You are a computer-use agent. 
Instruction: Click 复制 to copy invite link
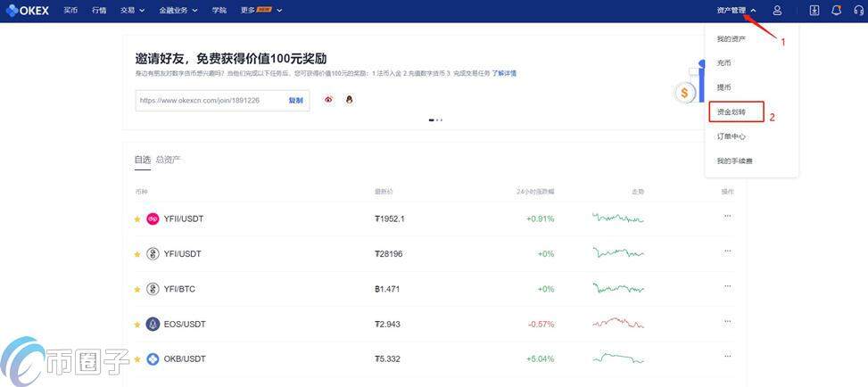point(295,100)
